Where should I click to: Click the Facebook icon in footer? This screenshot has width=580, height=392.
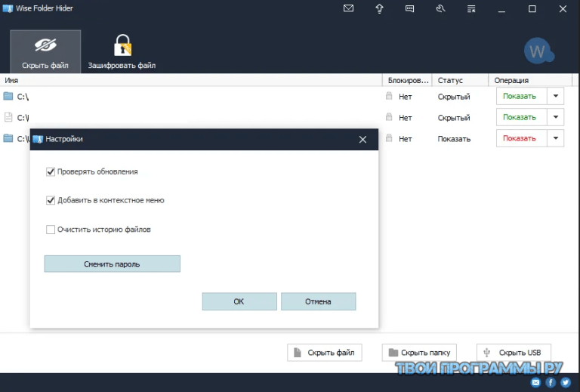(x=551, y=383)
